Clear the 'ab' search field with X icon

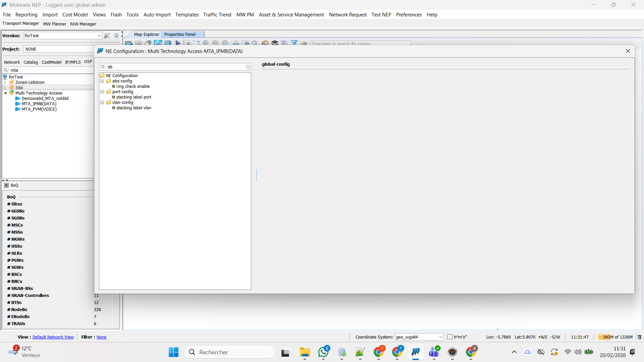(x=248, y=67)
